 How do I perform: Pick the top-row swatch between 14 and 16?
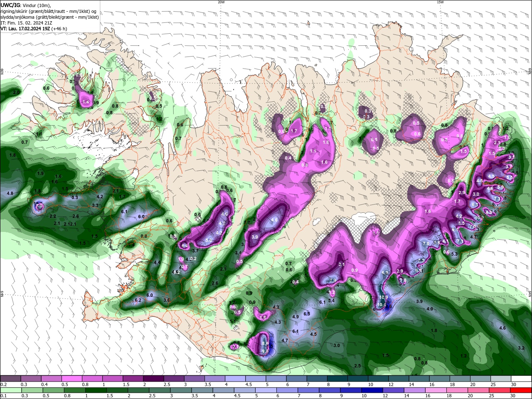click(x=419, y=379)
